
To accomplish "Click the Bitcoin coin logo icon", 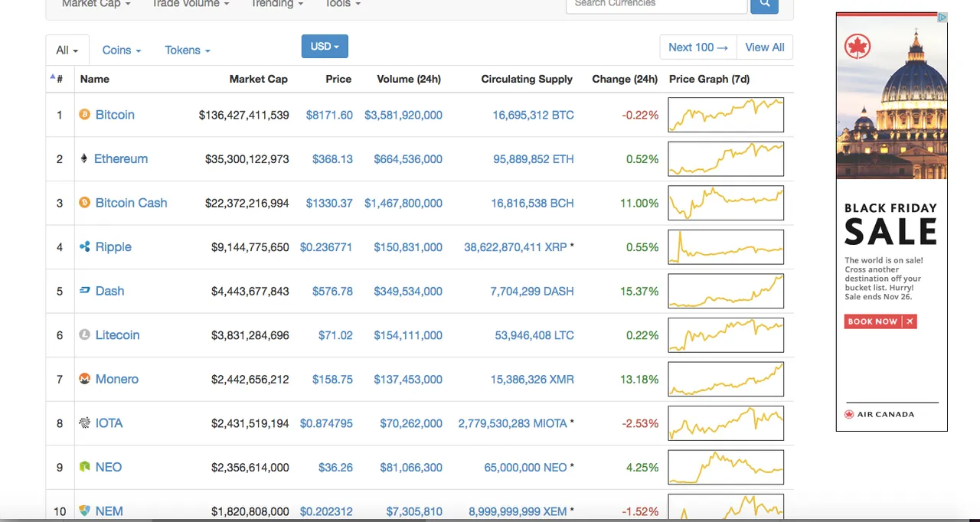I will point(85,115).
